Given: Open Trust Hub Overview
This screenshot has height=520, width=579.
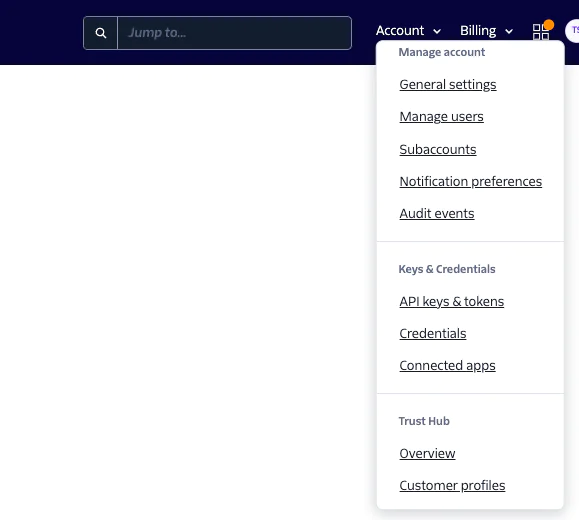Looking at the screenshot, I should (427, 453).
